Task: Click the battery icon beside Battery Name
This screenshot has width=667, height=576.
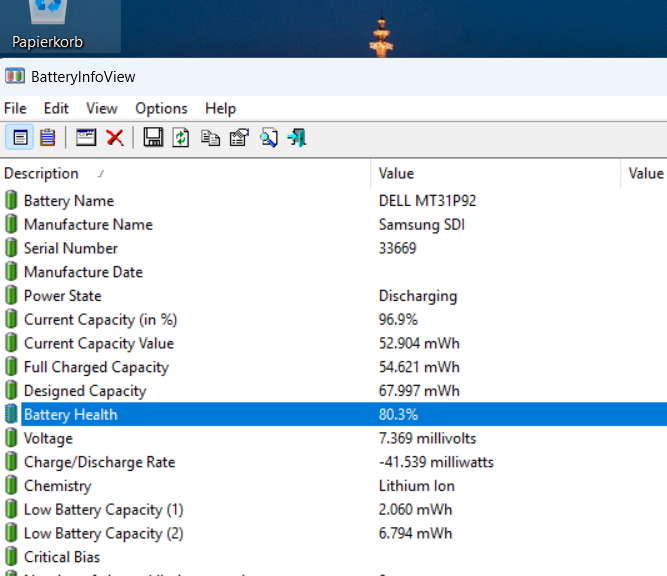Action: coord(11,200)
